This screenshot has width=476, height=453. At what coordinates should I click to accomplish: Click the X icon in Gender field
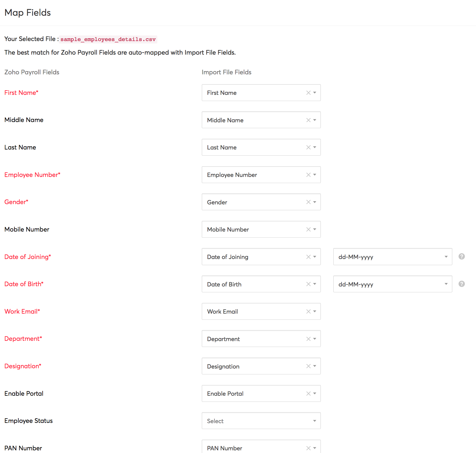(308, 202)
